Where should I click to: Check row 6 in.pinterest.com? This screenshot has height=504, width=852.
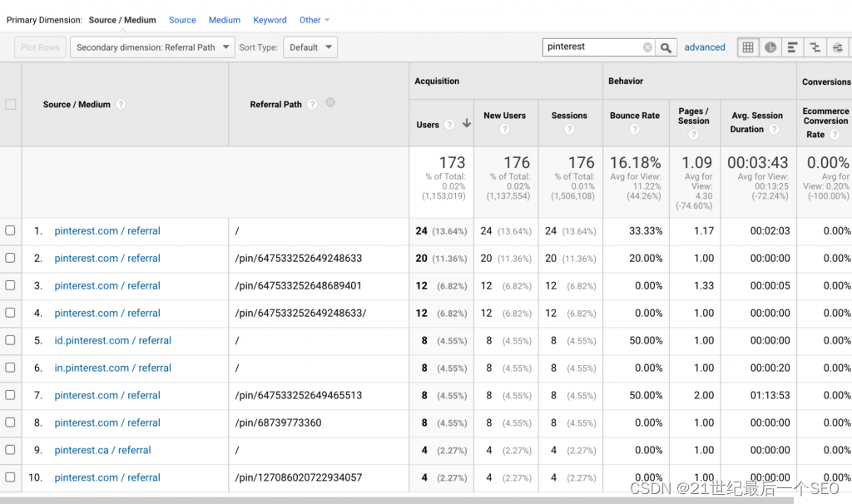tap(10, 368)
